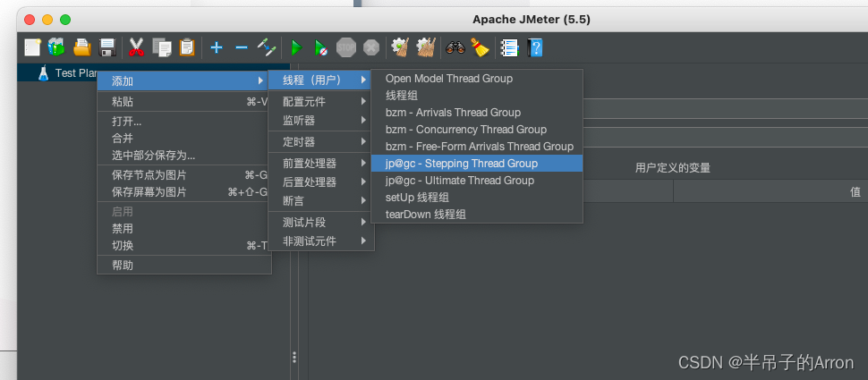
Task: Expand the 线程（用户） submenu
Action: tap(319, 80)
